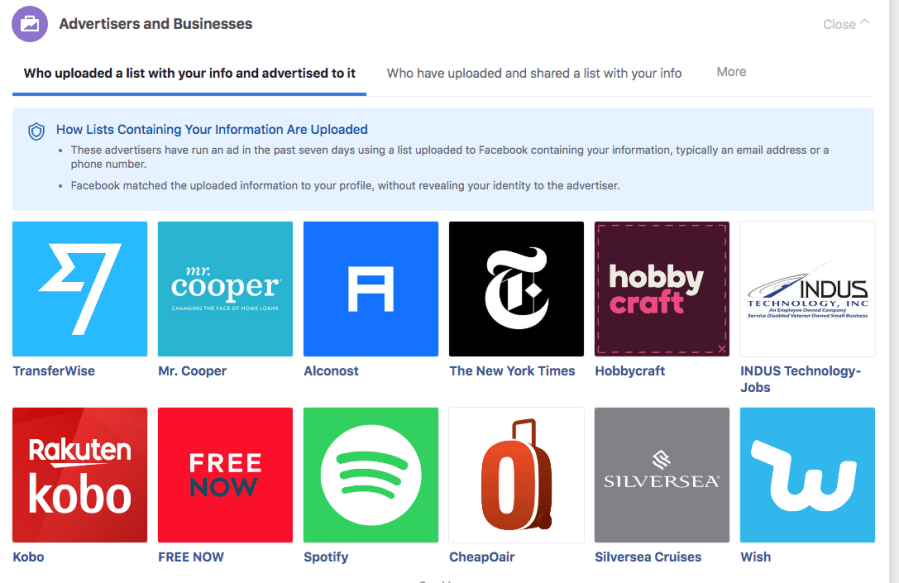Select the FREE NOW logo tile
The height and width of the screenshot is (583, 899).
225,475
